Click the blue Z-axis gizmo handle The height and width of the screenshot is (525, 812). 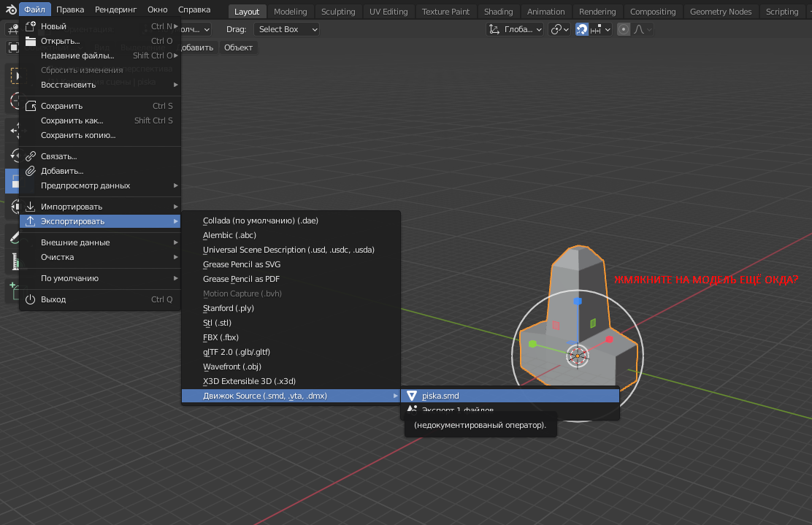(x=578, y=301)
